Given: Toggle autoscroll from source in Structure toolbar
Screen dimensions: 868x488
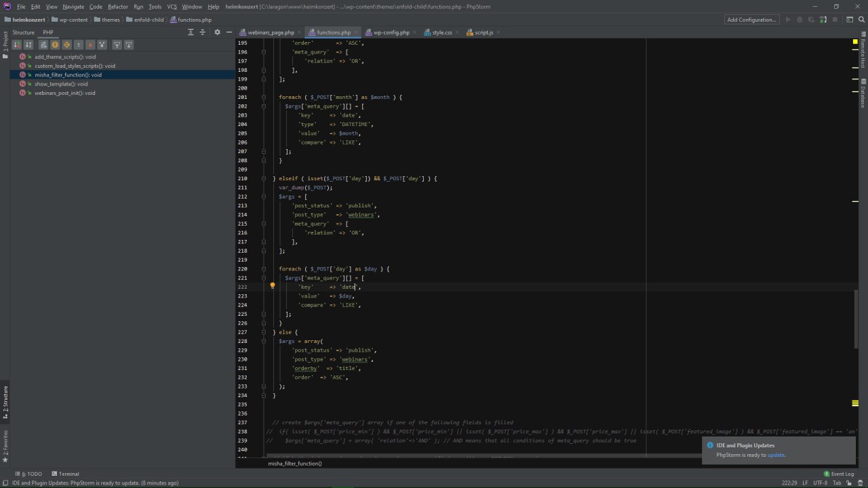Looking at the screenshot, I should click(x=129, y=45).
